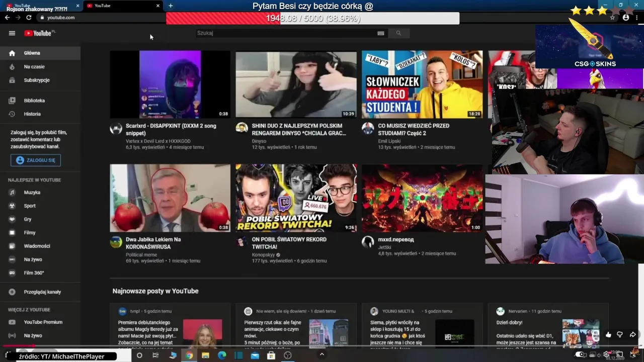Open Gry gaming category

pos(40,219)
